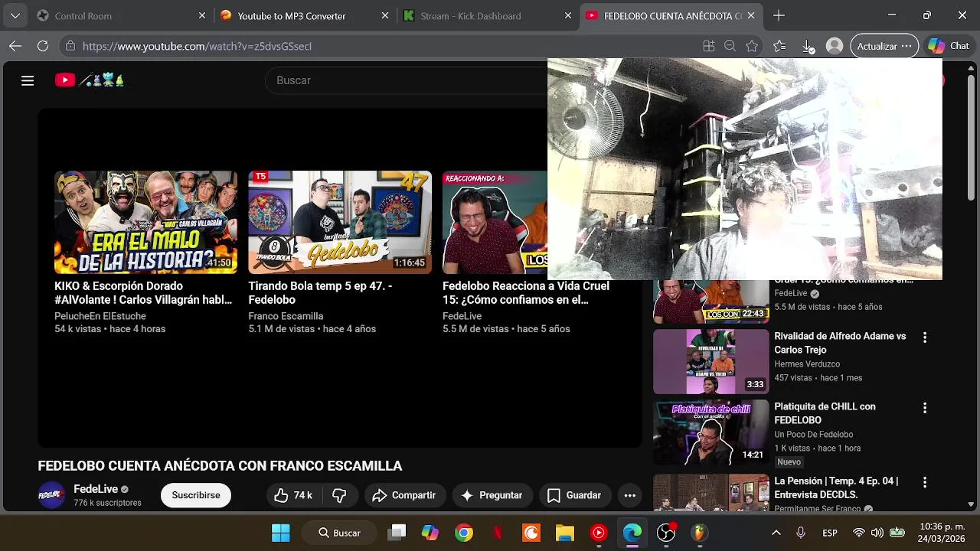Screen dimensions: 980x551
Task: Open the browser profile avatar
Action: point(835,46)
